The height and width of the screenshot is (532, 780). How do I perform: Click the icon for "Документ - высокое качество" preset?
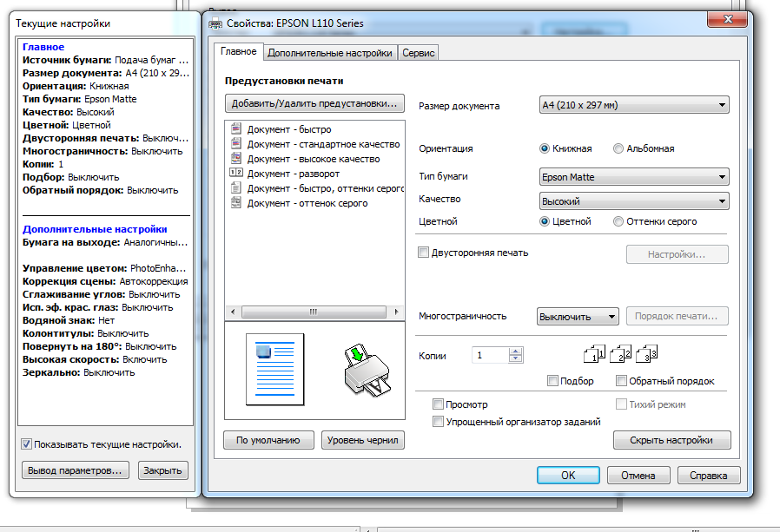pyautogui.click(x=235, y=159)
